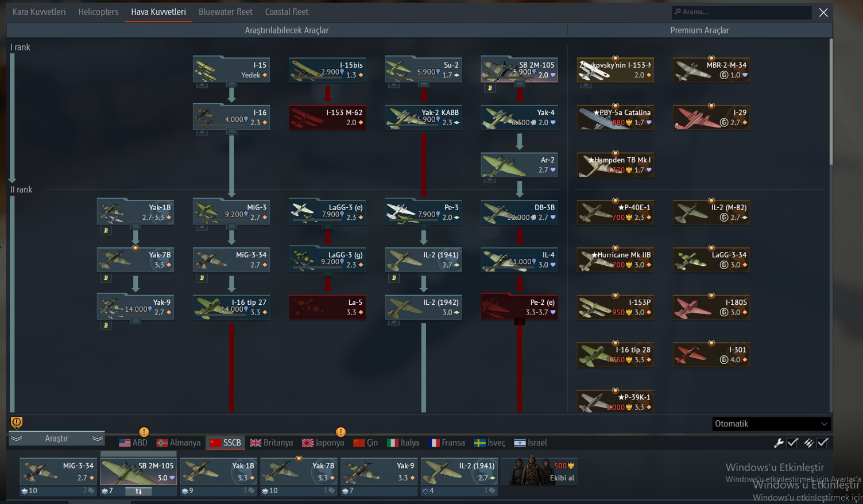Click crew level icon in Yak-1B slot
863x504 pixels.
184,491
